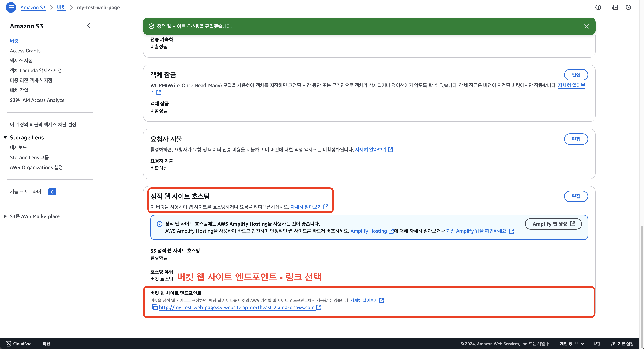Image resolution: width=644 pixels, height=349 pixels.
Task: Copy the bucket website endpoint URL icon
Action: [154, 307]
